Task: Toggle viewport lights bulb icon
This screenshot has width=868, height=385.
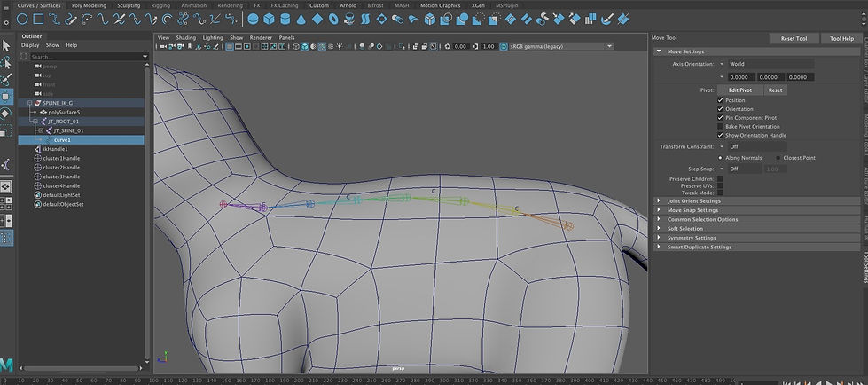Action: click(340, 46)
